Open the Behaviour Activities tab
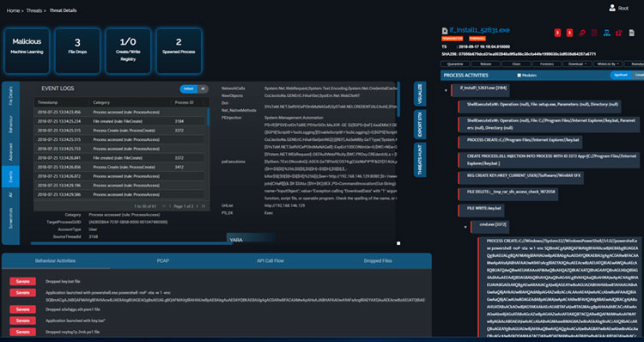This screenshot has height=342, width=644. pyautogui.click(x=56, y=261)
